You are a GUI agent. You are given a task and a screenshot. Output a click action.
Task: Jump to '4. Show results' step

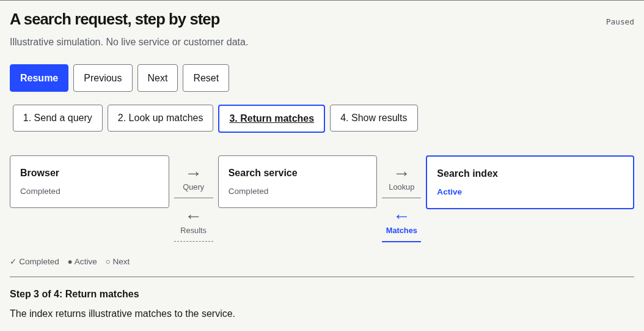click(374, 118)
